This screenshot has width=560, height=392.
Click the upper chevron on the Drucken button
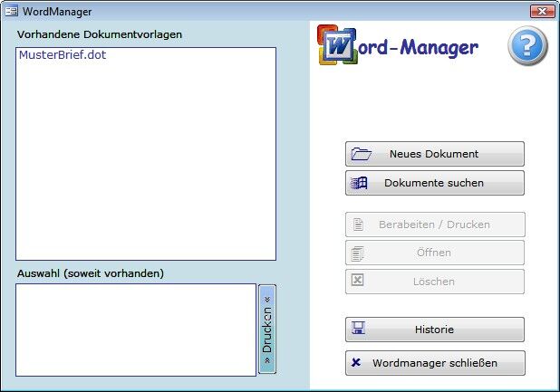point(267,298)
